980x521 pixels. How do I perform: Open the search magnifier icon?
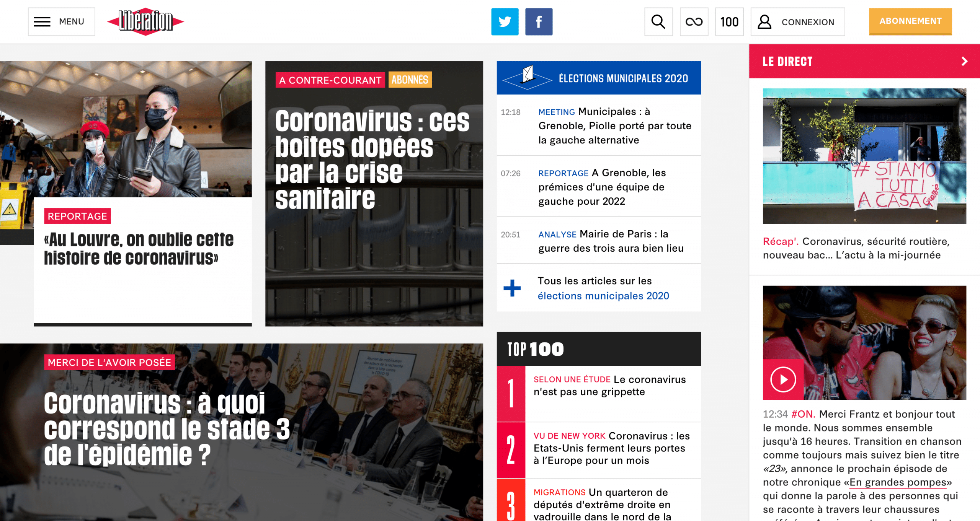658,22
